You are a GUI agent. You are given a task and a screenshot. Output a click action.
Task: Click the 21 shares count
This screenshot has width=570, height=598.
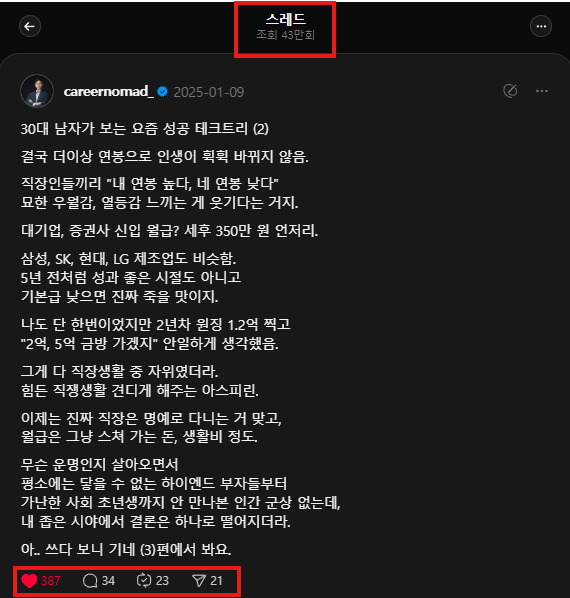(216, 581)
